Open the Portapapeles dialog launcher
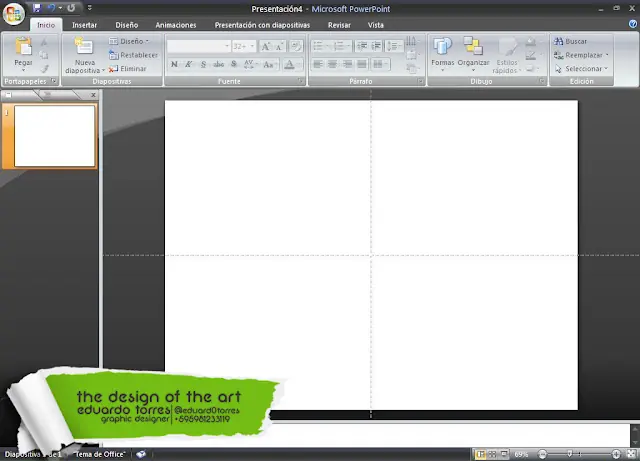Screen dimensions: 640x461 tap(54, 81)
